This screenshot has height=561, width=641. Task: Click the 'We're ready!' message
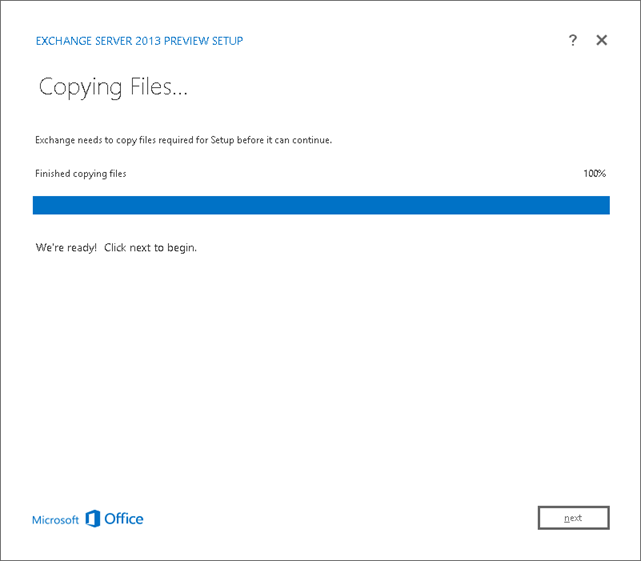coord(66,247)
